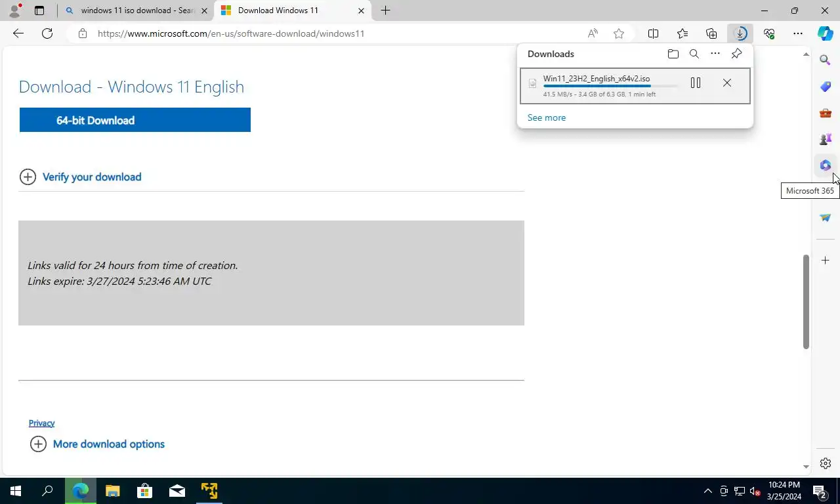Cancel the Win11 ISO download
Screen dimensions: 840x504
(726, 83)
